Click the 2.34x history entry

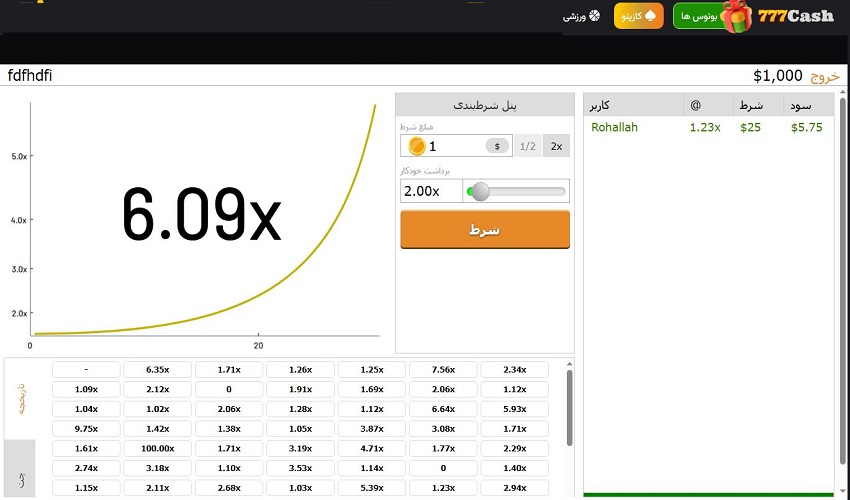514,369
